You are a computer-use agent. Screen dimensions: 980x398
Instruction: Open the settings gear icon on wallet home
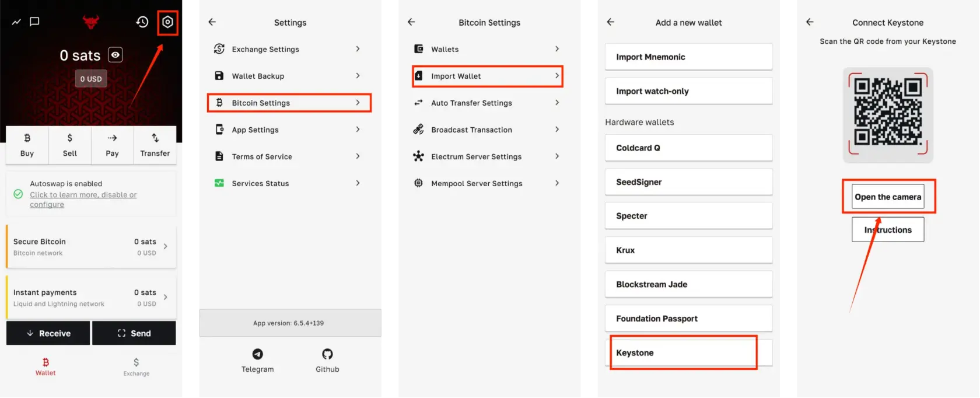167,22
